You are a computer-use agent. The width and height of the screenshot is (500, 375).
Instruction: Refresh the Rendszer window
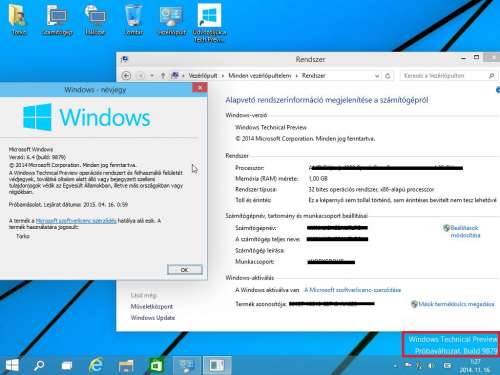click(388, 76)
